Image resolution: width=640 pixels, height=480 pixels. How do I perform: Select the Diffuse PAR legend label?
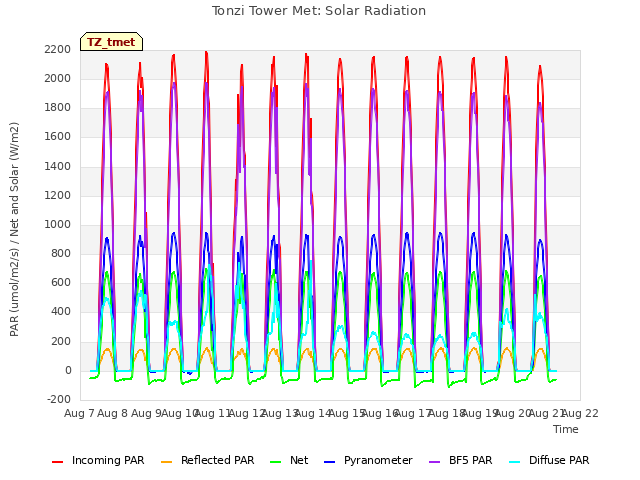tap(559, 460)
